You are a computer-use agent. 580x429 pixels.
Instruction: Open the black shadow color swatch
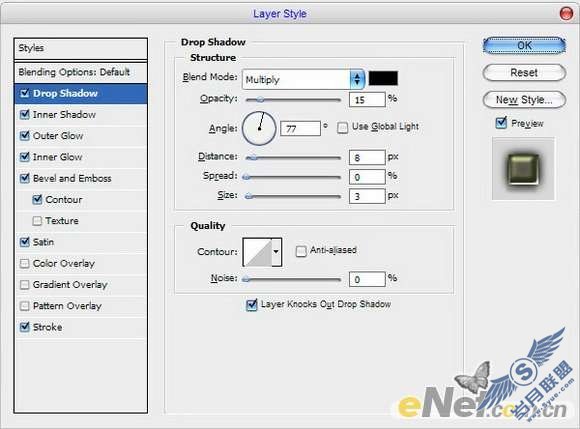point(383,78)
